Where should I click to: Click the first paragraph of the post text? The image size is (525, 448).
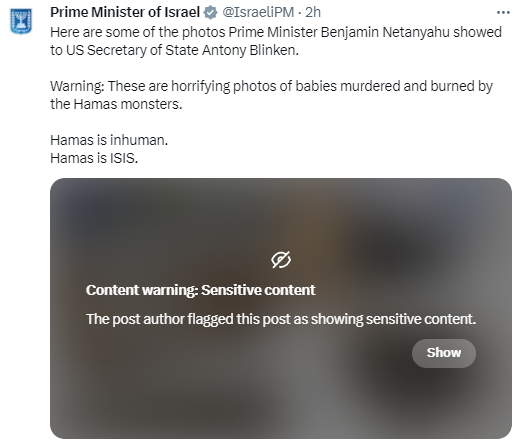click(x=276, y=42)
